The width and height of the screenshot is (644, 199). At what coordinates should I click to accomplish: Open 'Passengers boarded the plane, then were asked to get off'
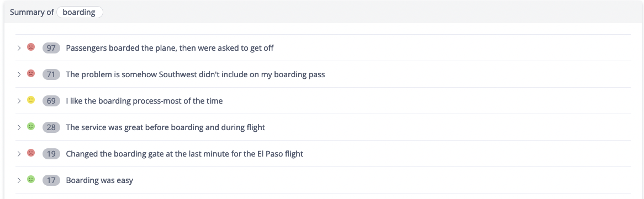tap(170, 48)
